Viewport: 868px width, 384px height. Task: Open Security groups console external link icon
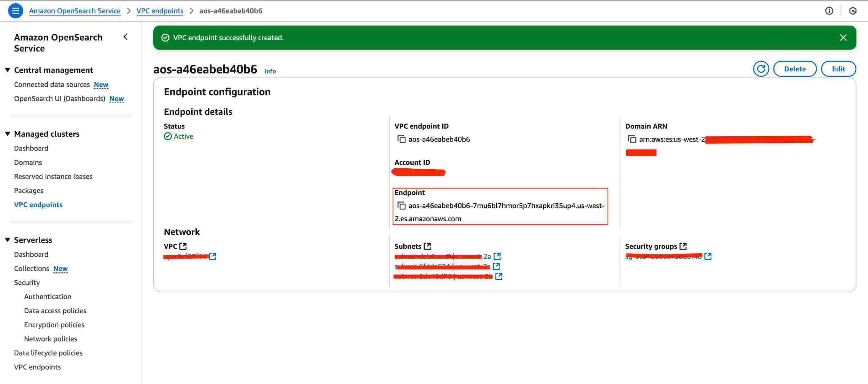(683, 246)
